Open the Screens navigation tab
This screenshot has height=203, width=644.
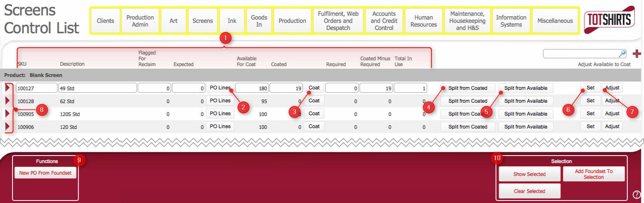202,21
